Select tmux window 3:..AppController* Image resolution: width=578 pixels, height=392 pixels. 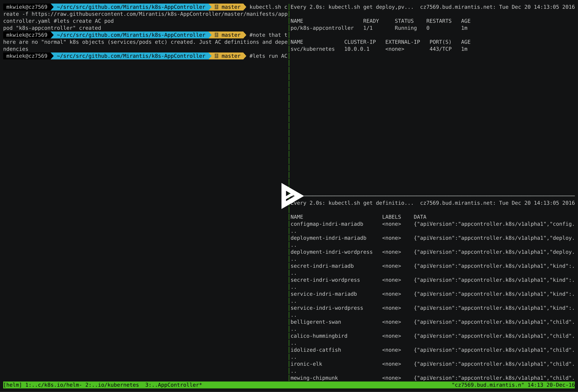(x=174, y=385)
